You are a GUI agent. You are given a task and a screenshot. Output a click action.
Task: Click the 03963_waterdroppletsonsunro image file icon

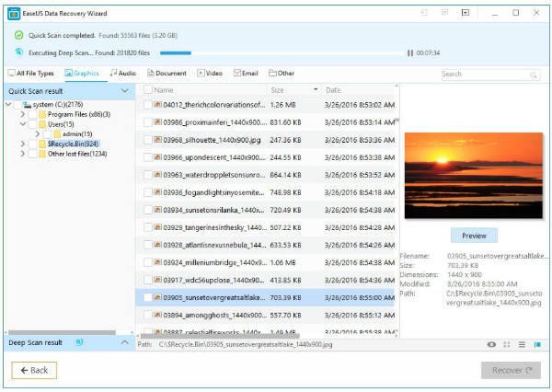[x=157, y=175]
